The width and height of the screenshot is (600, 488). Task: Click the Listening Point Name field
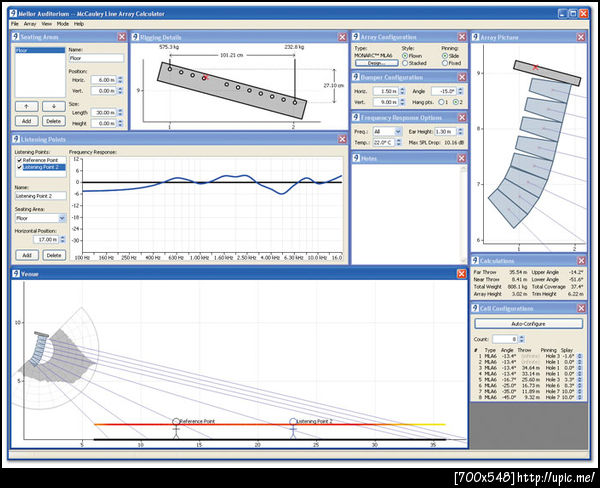point(40,196)
